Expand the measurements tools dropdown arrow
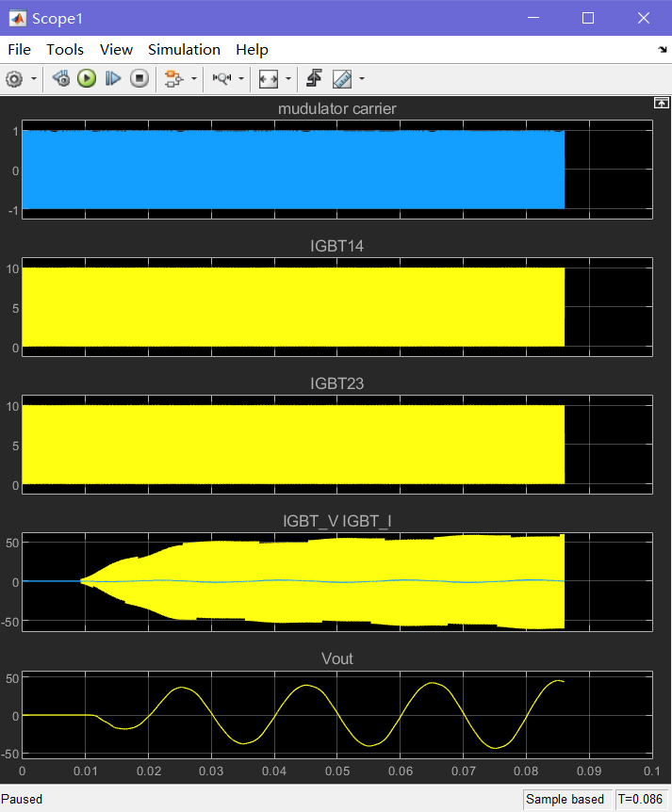Viewport: 672px width, 812px height. click(x=362, y=79)
